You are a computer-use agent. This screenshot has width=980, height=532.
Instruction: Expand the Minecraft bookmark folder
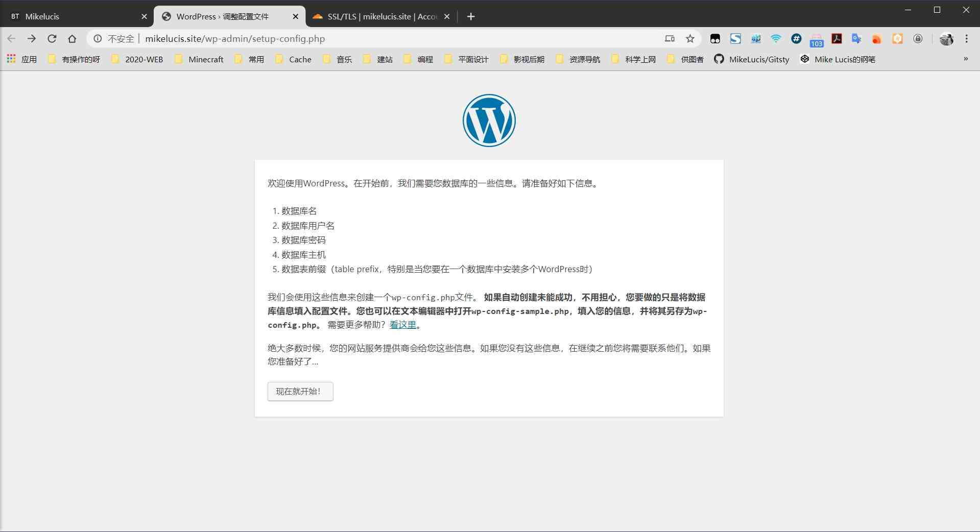pos(199,59)
